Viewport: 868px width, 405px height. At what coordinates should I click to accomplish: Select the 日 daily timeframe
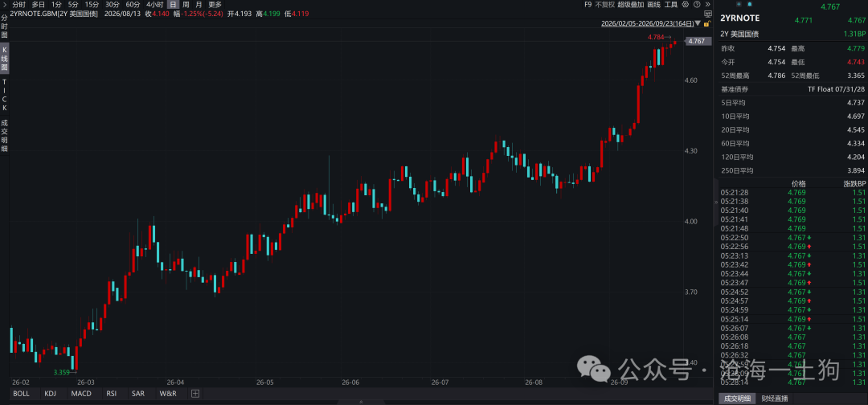(174, 5)
